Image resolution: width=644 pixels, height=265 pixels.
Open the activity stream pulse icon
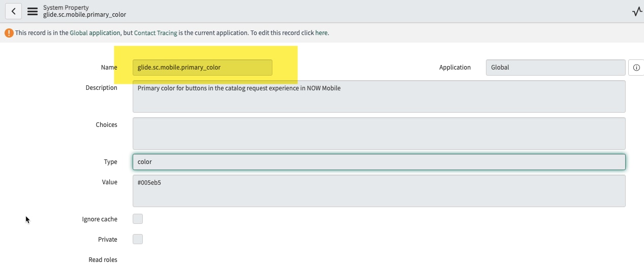click(637, 11)
